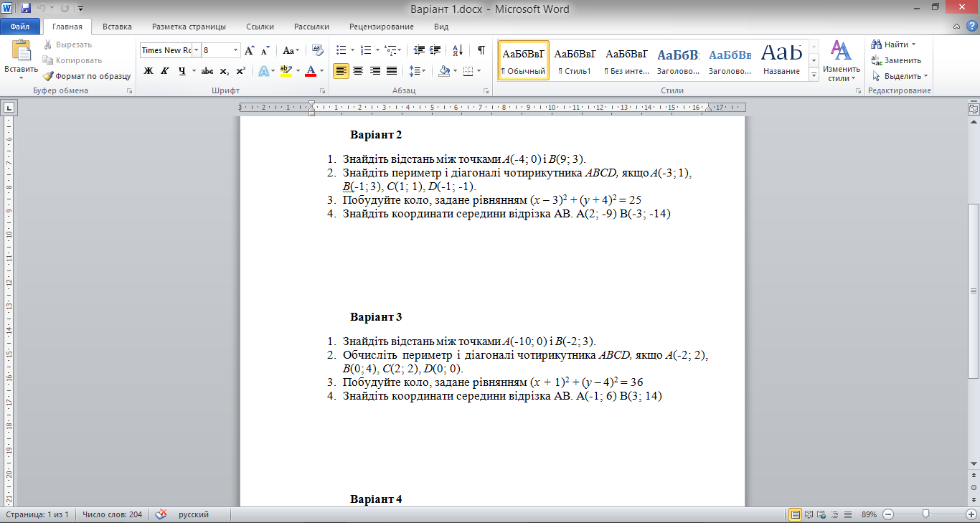Switch to Рецензирование tab

pyautogui.click(x=382, y=27)
